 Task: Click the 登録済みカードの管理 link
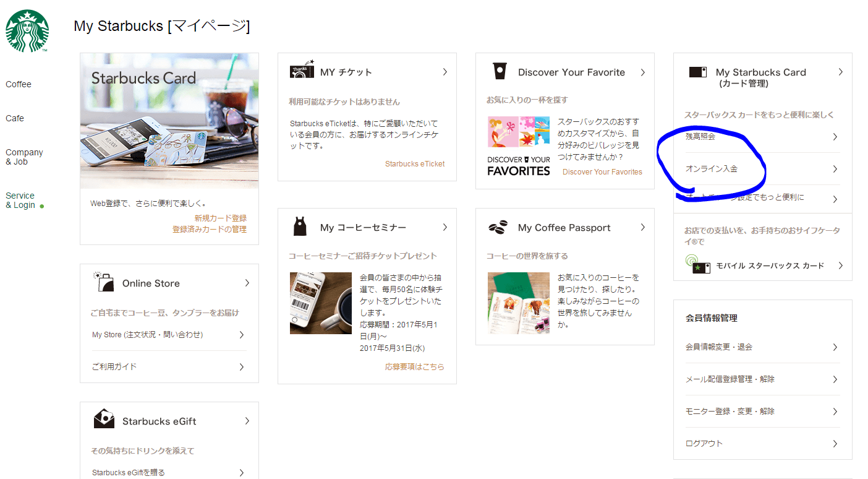point(210,230)
